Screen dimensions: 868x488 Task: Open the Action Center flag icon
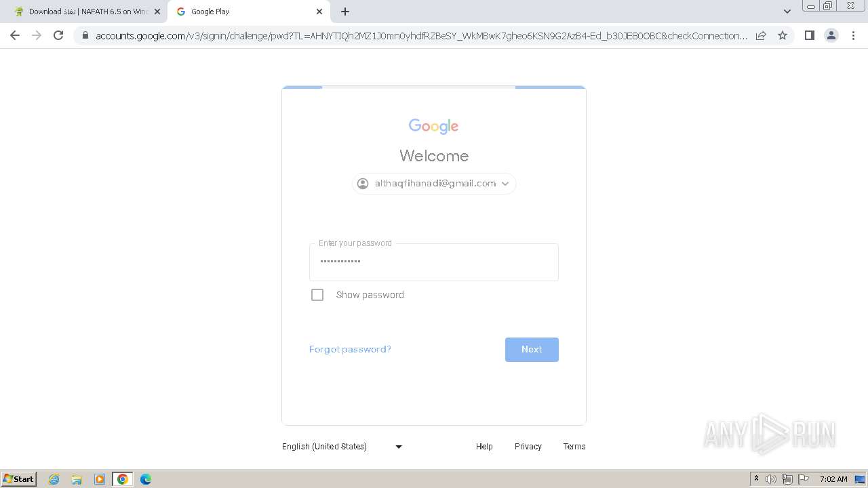pos(804,479)
